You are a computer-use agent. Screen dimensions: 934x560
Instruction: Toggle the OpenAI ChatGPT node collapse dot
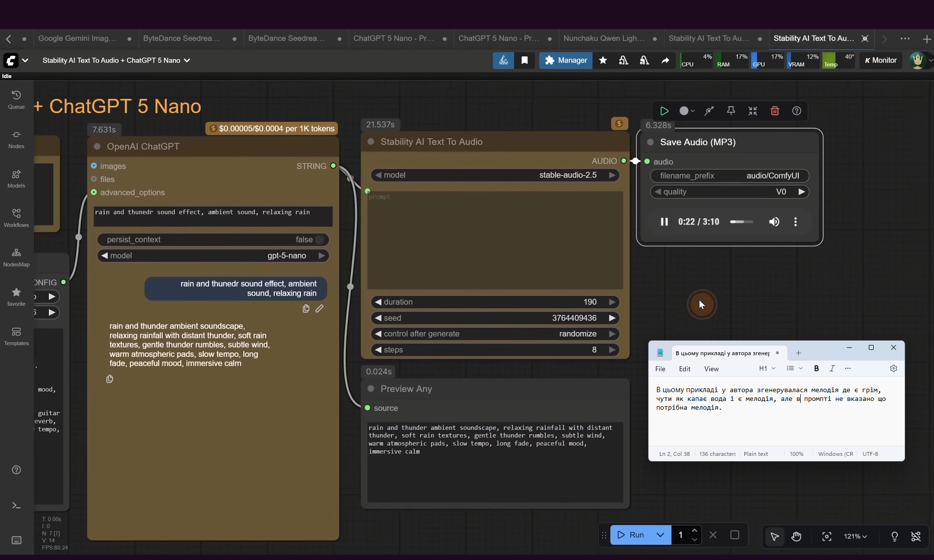[97, 146]
